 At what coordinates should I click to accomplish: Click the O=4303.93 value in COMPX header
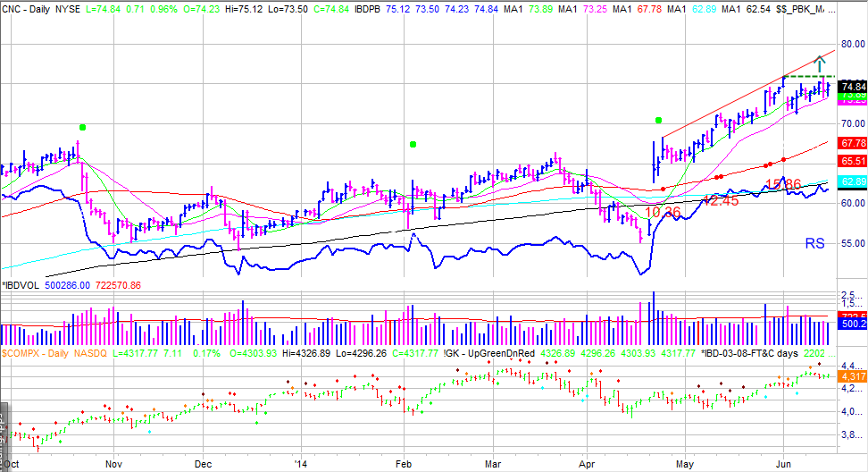point(253,353)
